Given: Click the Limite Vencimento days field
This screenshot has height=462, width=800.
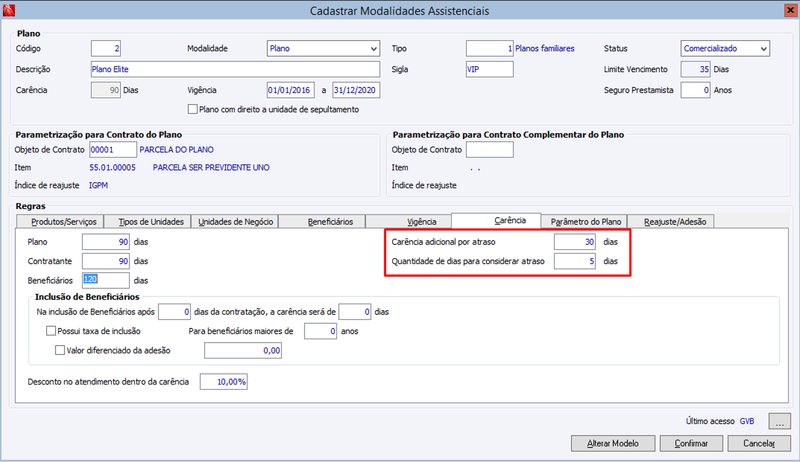Looking at the screenshot, I should 695,69.
